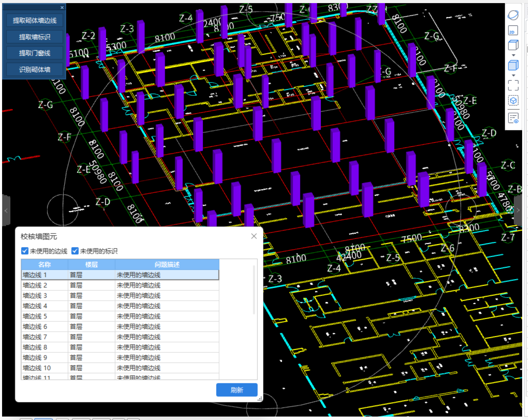The height and width of the screenshot is (420, 528).
Task: Click 未使用的墙边线 cell in 墙边线 5 row
Action: 167,316
